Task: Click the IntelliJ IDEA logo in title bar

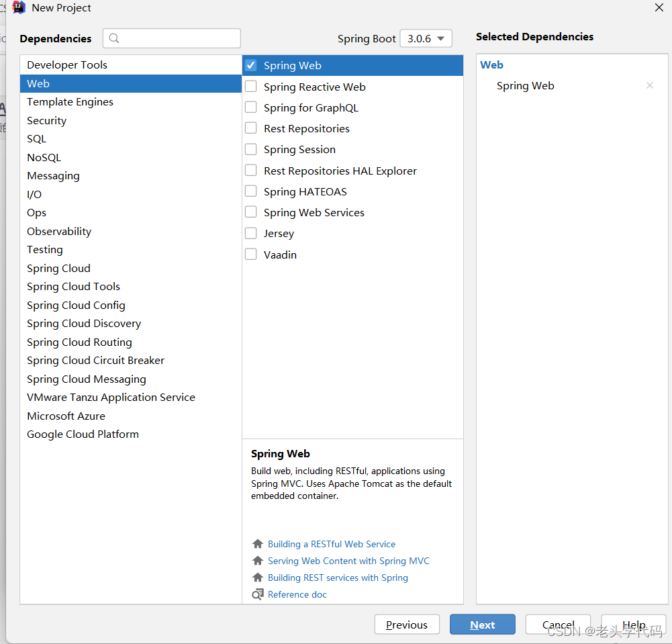Action: (x=19, y=7)
